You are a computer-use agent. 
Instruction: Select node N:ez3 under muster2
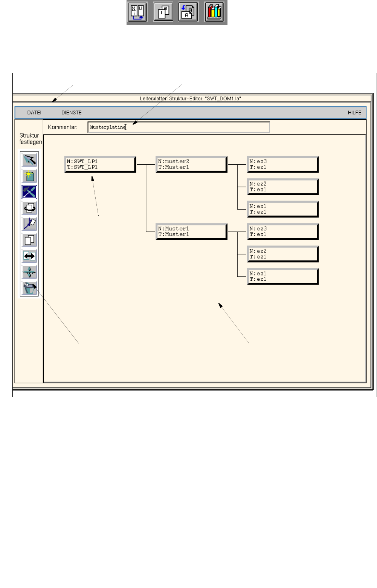coord(283,164)
